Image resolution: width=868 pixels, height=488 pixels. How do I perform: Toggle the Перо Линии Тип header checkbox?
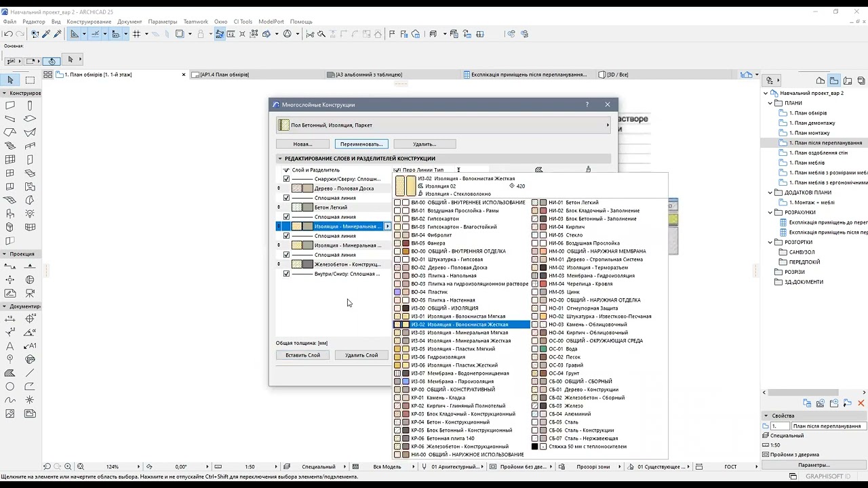click(x=397, y=170)
